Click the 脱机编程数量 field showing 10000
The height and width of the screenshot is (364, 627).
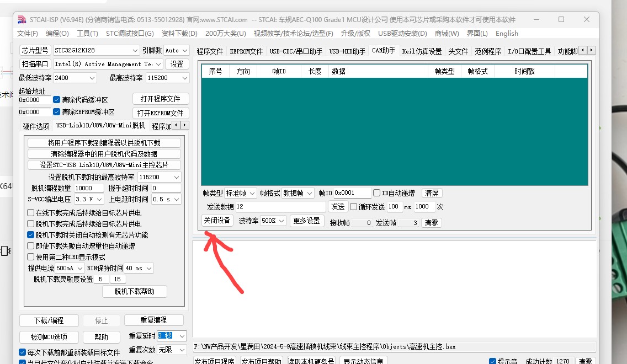click(89, 188)
